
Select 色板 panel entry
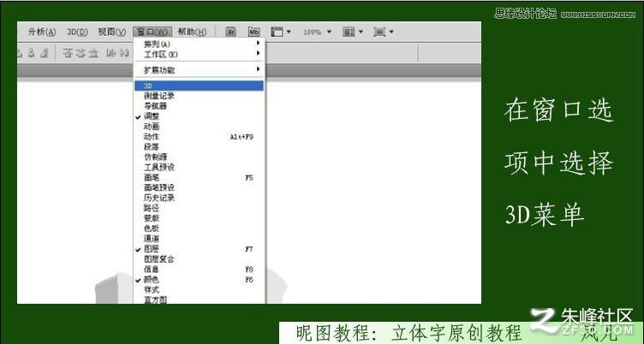coord(200,228)
